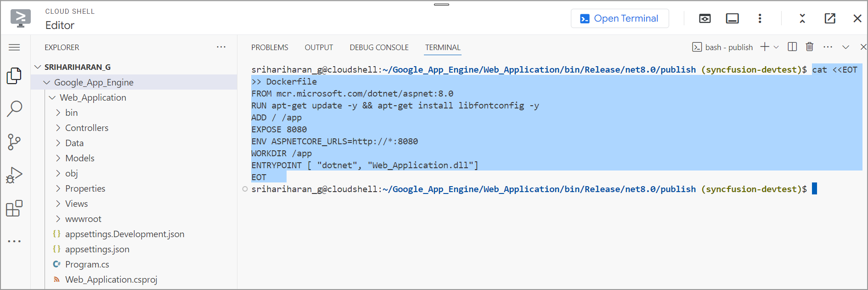The height and width of the screenshot is (290, 868).
Task: Split the terminal
Action: [x=792, y=47]
